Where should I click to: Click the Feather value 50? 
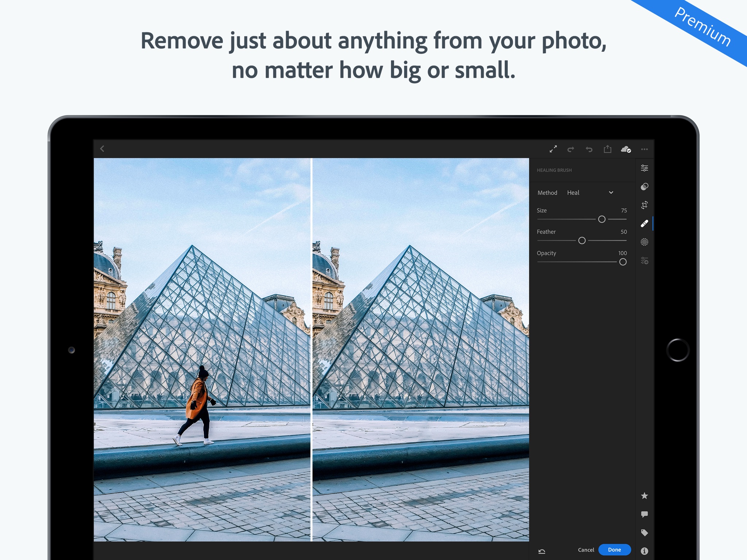(x=624, y=232)
